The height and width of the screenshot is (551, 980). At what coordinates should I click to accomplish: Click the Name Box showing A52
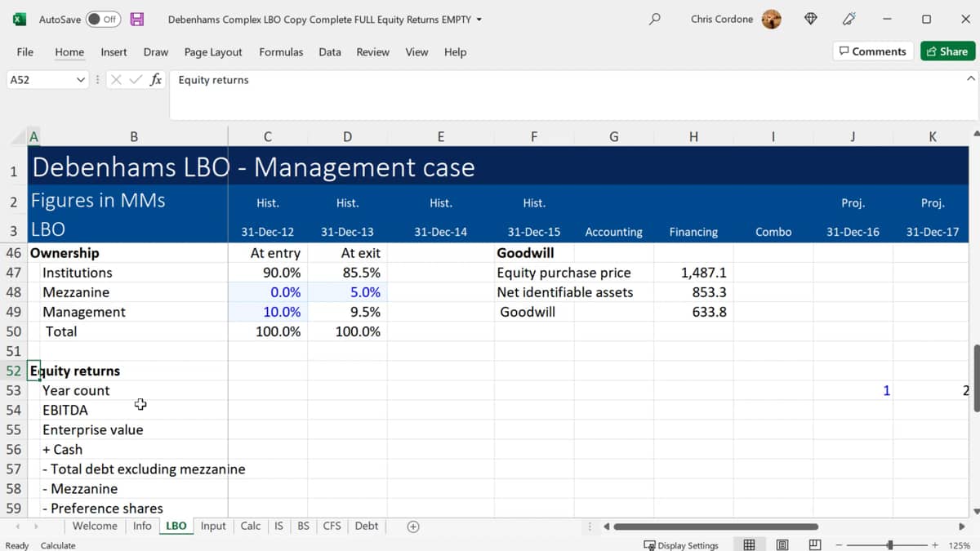pos(39,80)
